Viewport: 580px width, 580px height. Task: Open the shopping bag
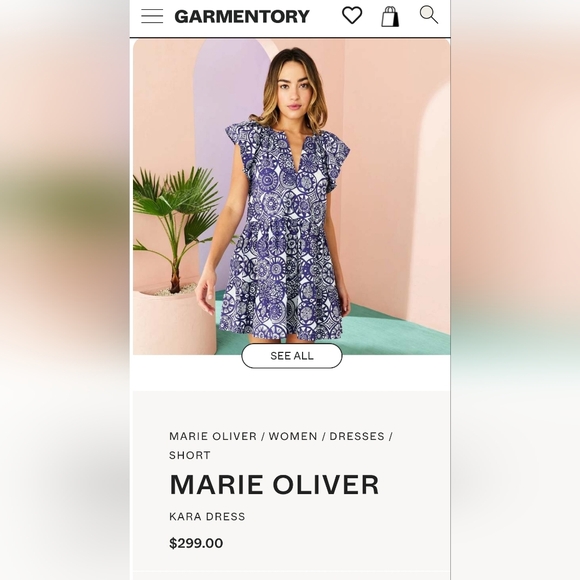[390, 17]
